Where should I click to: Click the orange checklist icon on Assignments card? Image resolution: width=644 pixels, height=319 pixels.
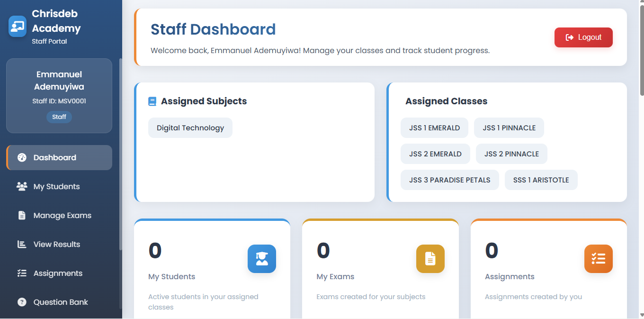pos(599,259)
